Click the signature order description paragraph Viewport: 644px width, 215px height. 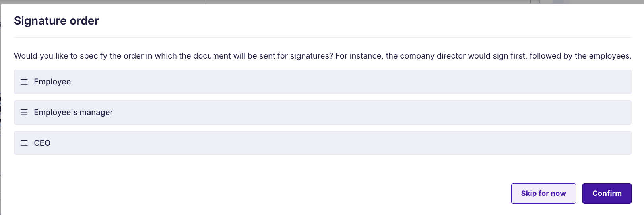(x=322, y=56)
